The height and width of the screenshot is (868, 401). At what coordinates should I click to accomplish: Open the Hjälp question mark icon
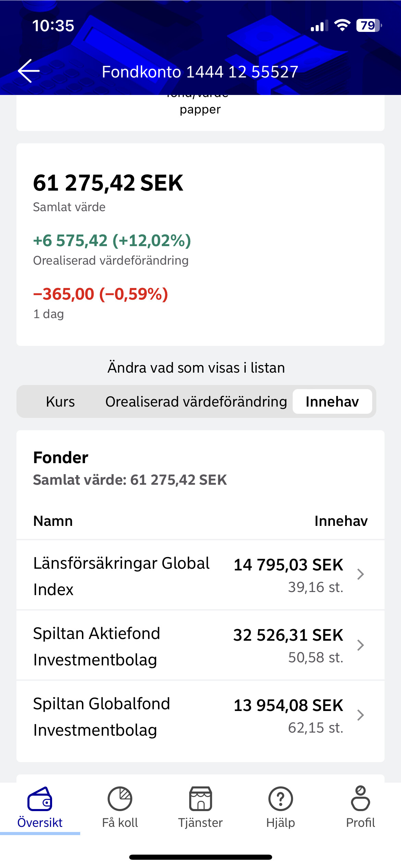pyautogui.click(x=281, y=799)
